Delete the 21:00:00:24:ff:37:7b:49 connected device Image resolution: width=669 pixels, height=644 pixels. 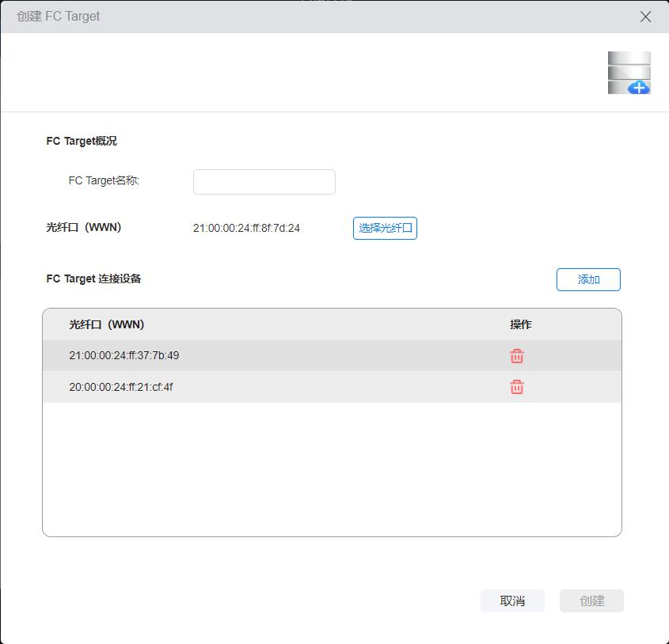tap(516, 356)
